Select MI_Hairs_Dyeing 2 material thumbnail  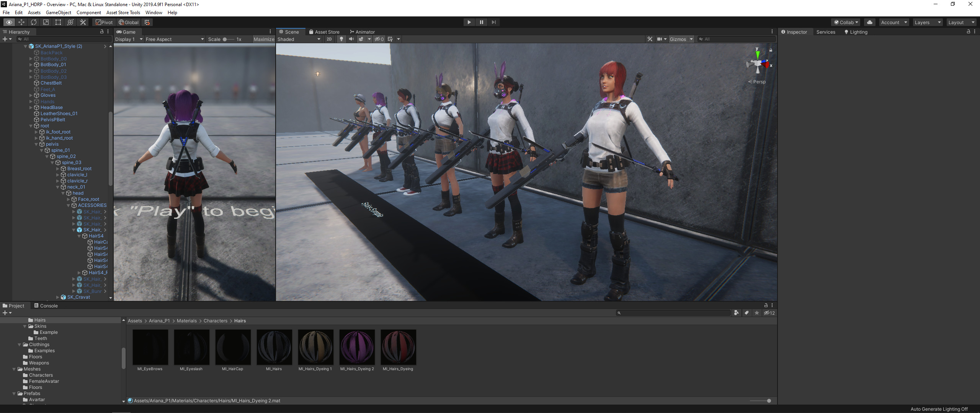tap(357, 347)
